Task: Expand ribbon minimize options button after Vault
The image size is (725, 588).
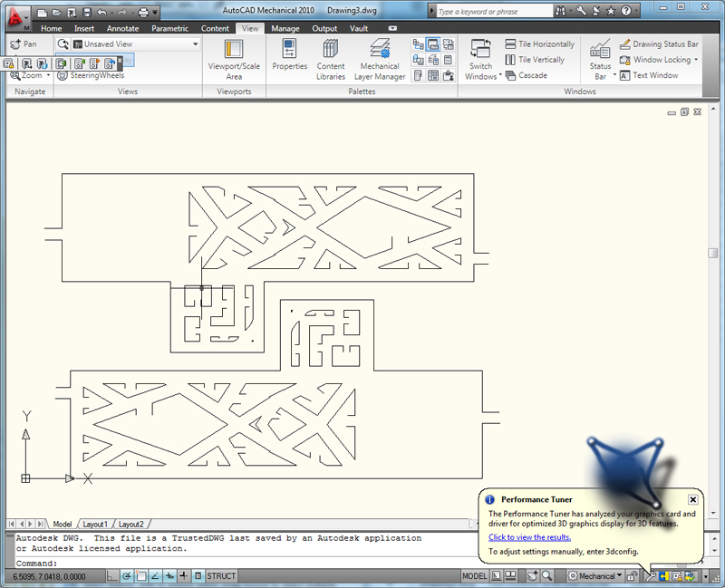Action: 392,28
